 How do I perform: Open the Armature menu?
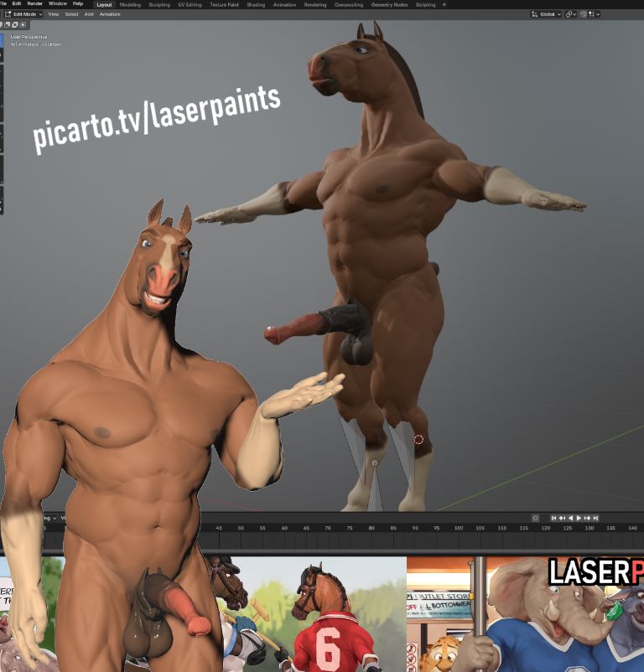[110, 14]
